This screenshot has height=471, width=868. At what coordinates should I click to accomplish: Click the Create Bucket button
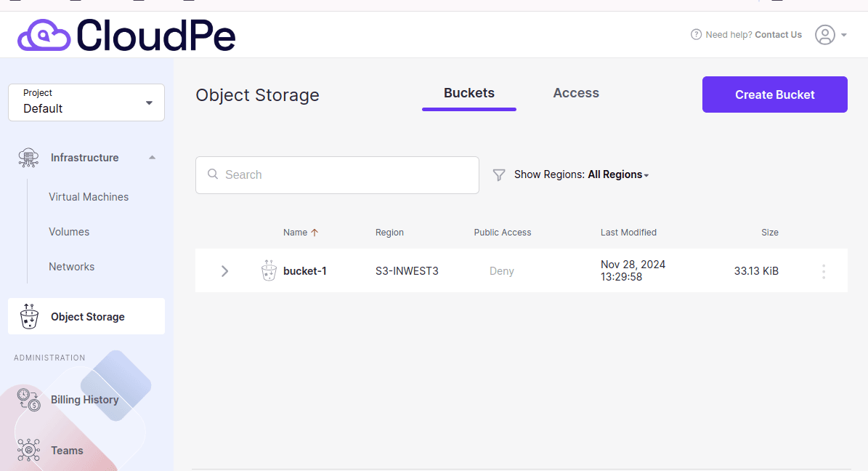tap(774, 94)
